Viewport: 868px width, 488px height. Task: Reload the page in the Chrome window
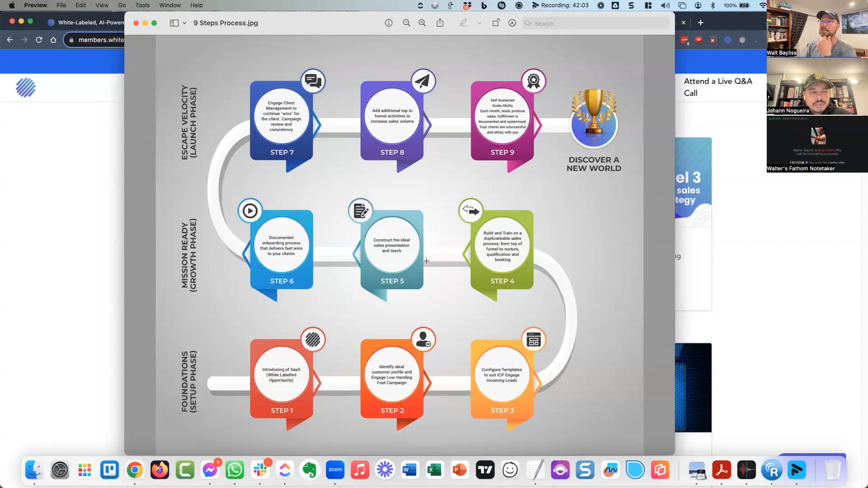[39, 40]
